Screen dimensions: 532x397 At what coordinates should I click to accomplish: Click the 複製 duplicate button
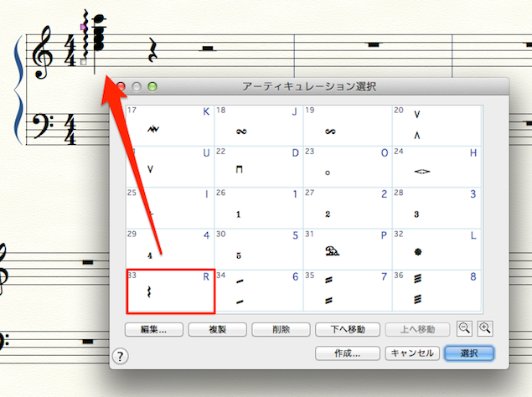pos(218,329)
